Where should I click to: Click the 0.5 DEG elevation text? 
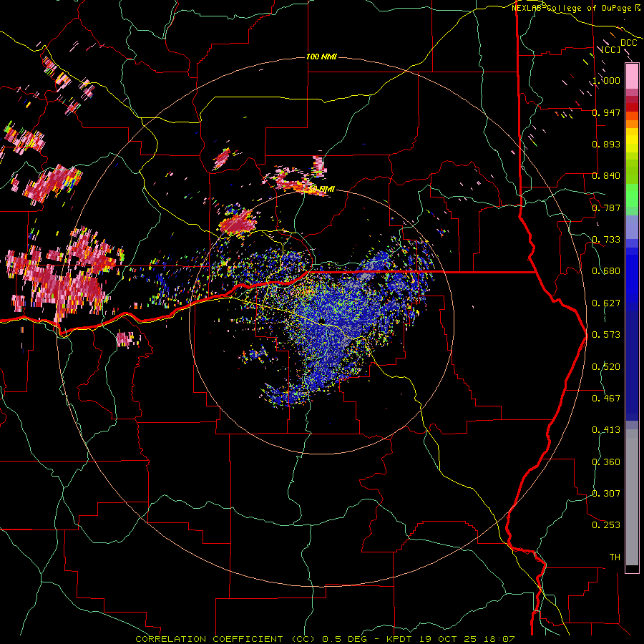pos(345,639)
